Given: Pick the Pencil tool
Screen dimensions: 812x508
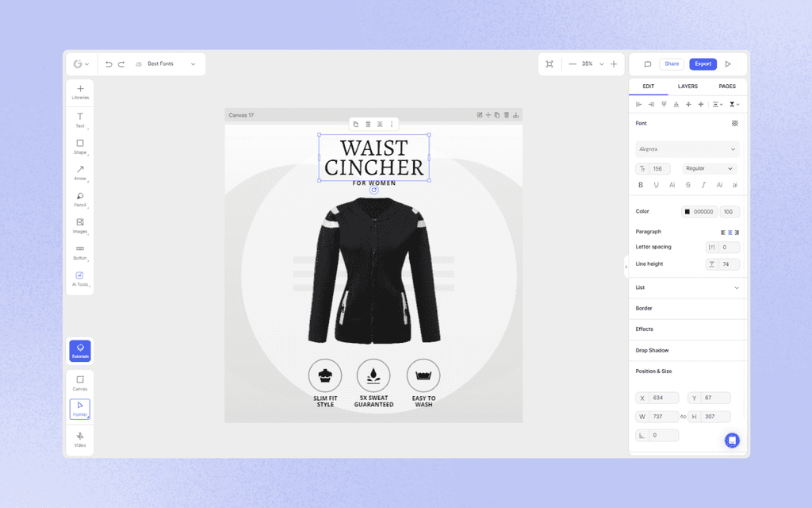Looking at the screenshot, I should (x=79, y=199).
